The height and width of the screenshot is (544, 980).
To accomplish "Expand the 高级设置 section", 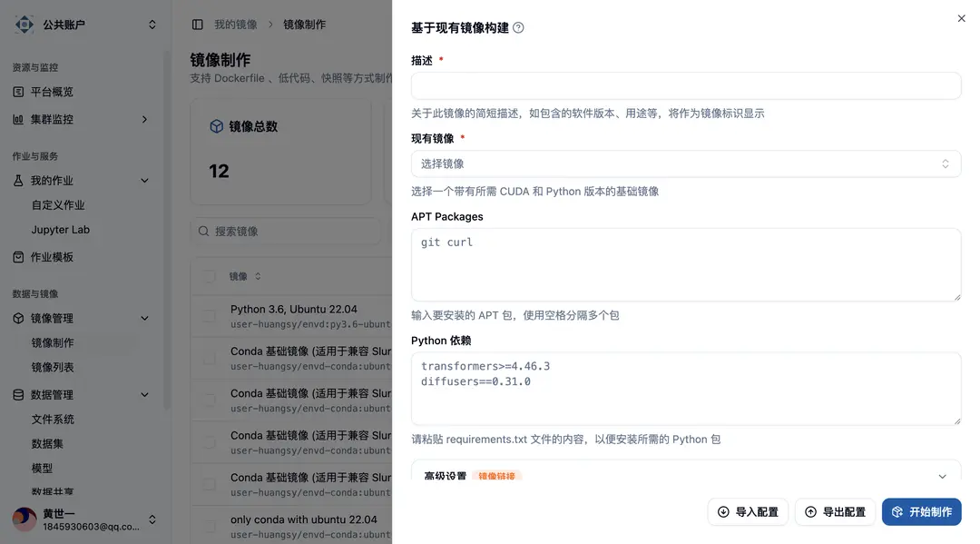I will (x=686, y=476).
